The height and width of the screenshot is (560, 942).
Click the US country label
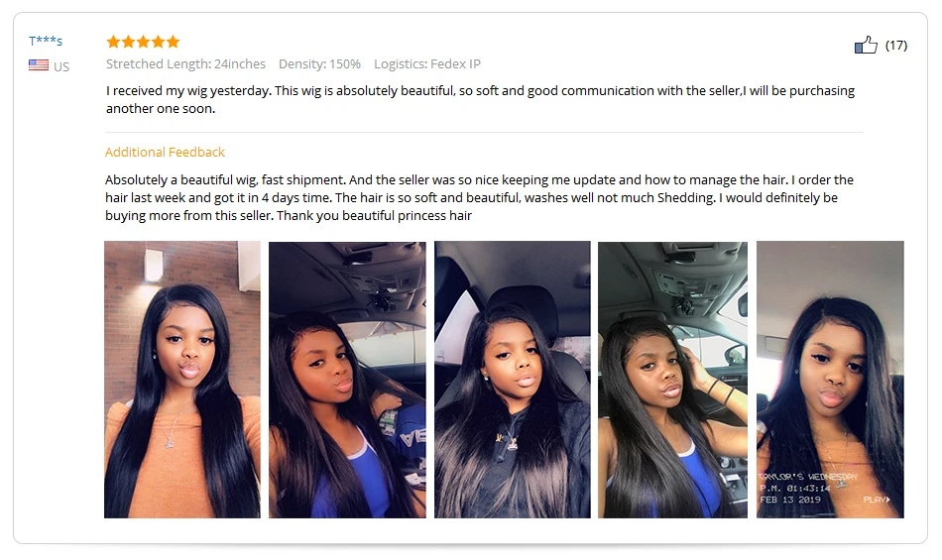[x=61, y=66]
